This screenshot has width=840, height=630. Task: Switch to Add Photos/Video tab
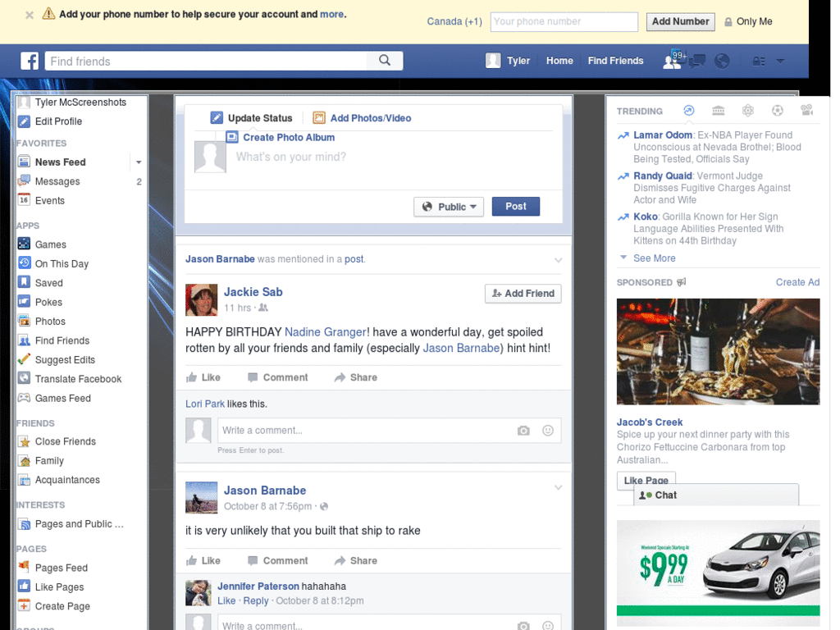point(362,118)
